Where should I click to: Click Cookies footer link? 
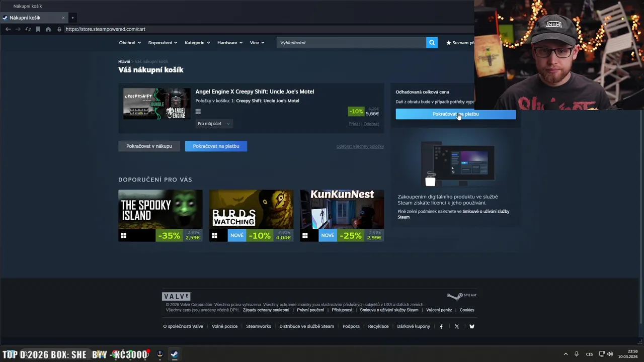(x=467, y=310)
